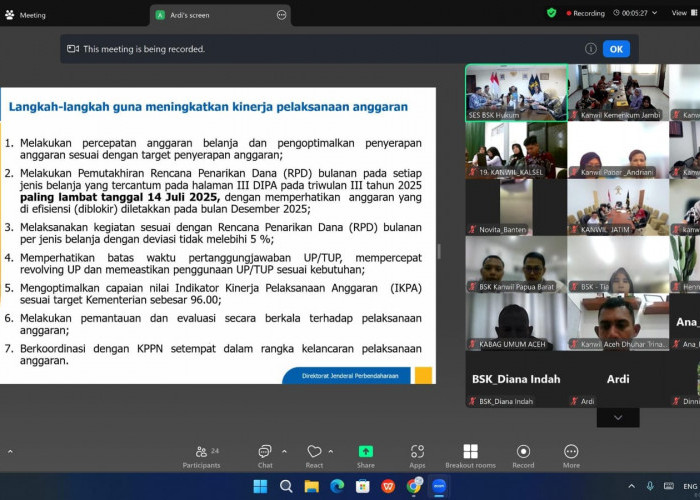Open the More options menu
The image size is (700, 500).
point(571,455)
